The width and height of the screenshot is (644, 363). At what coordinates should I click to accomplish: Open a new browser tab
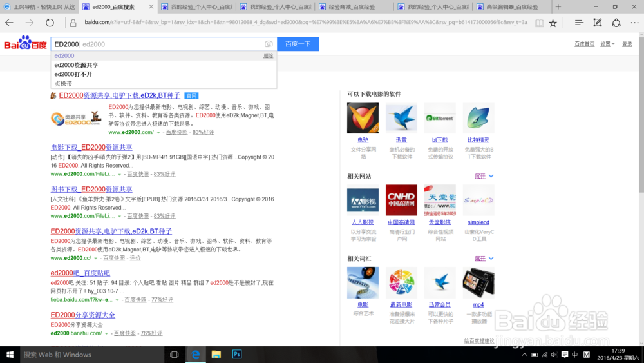558,6
